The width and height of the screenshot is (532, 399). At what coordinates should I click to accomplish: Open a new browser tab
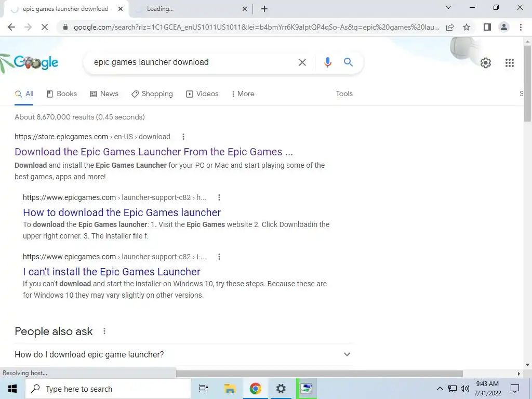[264, 9]
